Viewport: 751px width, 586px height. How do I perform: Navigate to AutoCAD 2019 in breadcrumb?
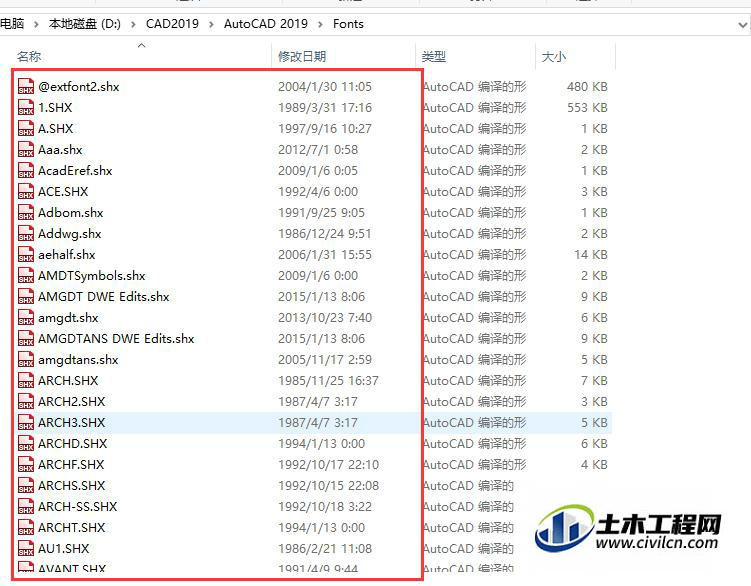point(266,24)
